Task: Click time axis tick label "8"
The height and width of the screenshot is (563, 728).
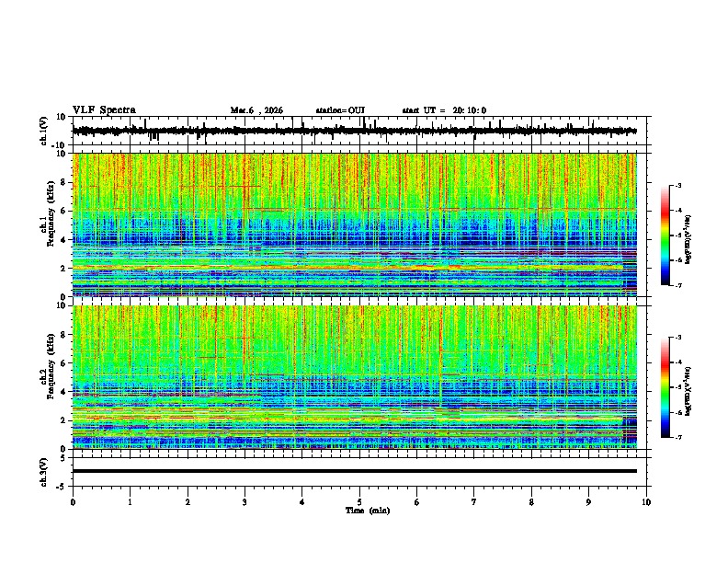Action: [531, 502]
